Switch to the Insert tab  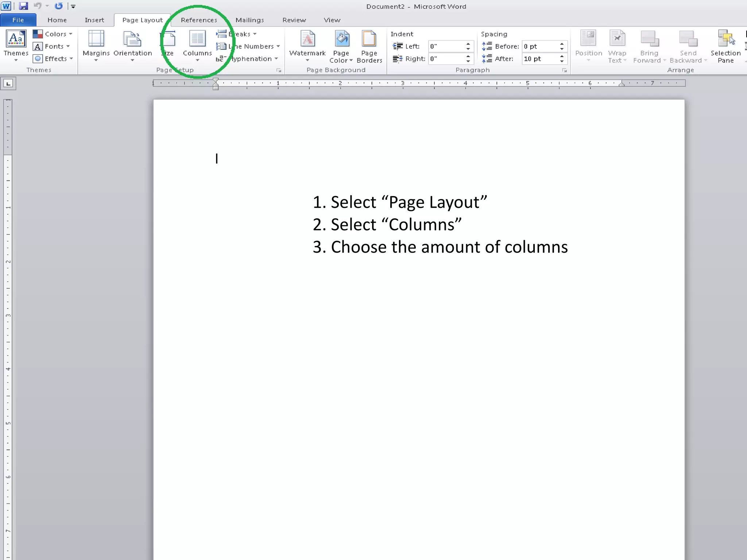(x=94, y=20)
